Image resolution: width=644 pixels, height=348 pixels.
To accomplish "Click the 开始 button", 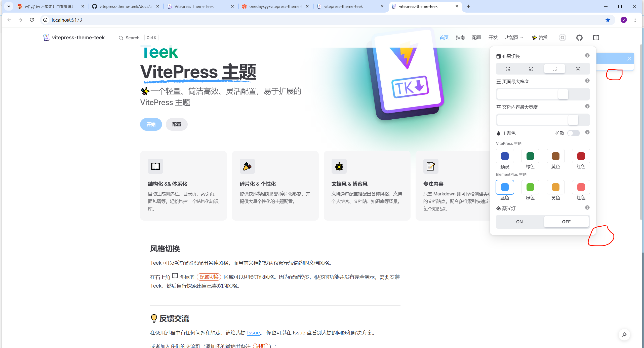I will 151,124.
